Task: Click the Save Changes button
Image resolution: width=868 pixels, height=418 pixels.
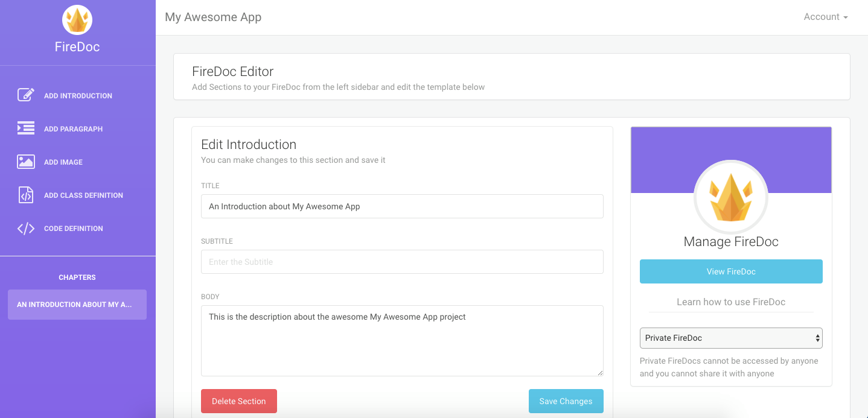Action: (566, 401)
